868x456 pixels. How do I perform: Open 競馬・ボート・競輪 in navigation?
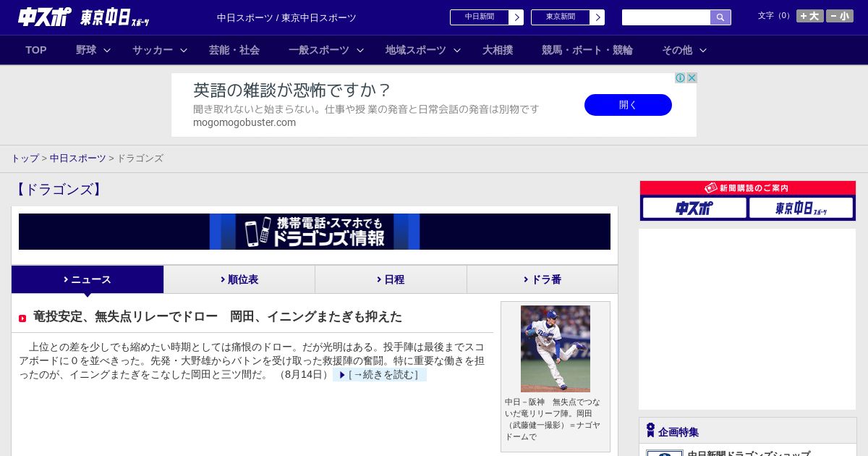[x=587, y=50]
